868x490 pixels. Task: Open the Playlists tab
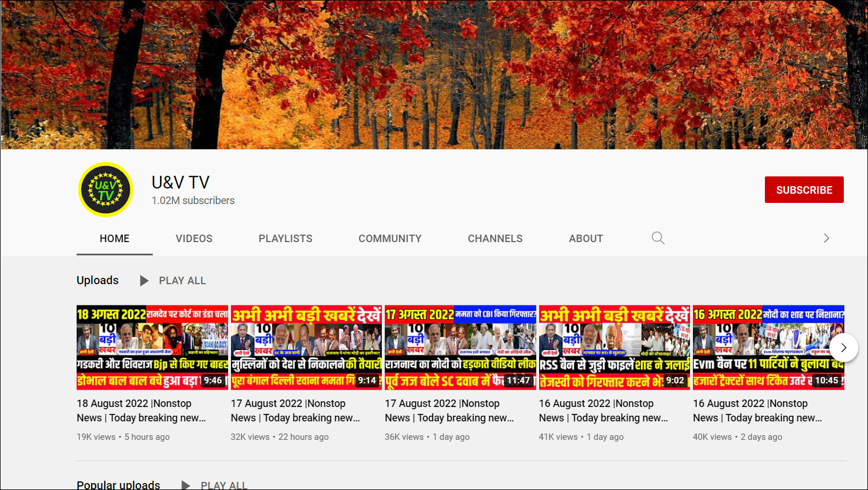point(285,239)
